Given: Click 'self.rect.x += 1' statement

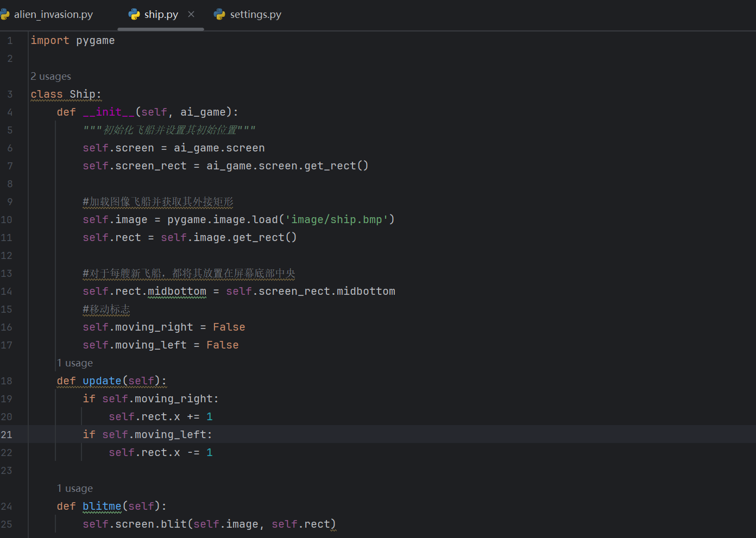Looking at the screenshot, I should pyautogui.click(x=161, y=417).
